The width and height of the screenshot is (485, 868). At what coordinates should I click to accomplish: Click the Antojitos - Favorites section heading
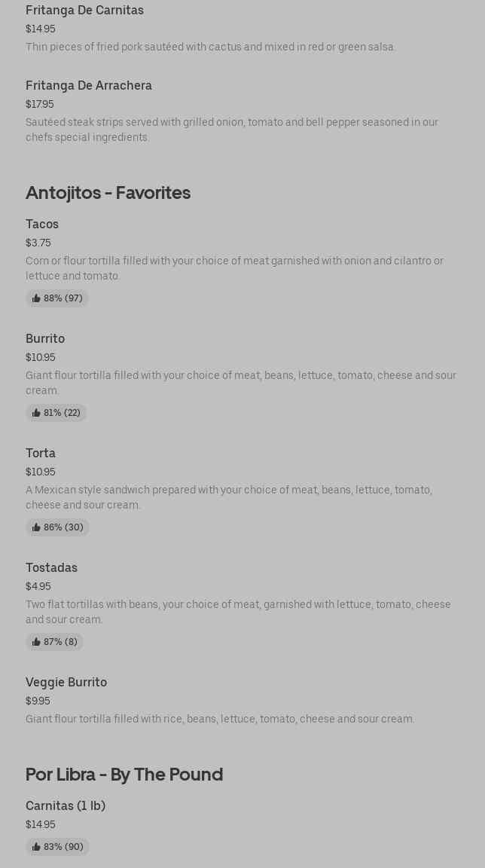(x=108, y=192)
